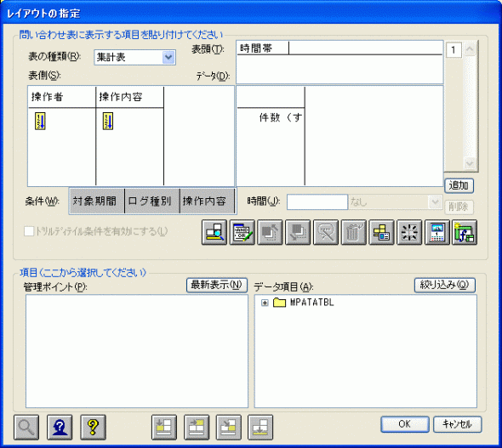Click the MPATATBL folder icon

point(279,303)
